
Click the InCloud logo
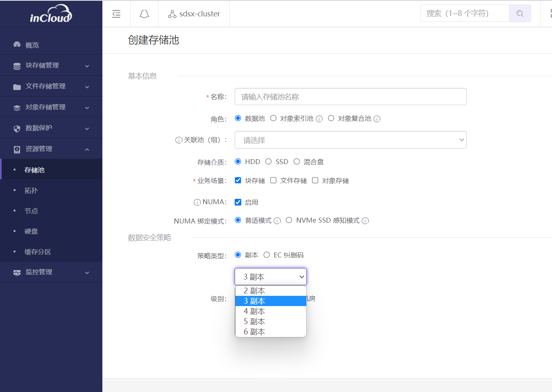pyautogui.click(x=51, y=14)
